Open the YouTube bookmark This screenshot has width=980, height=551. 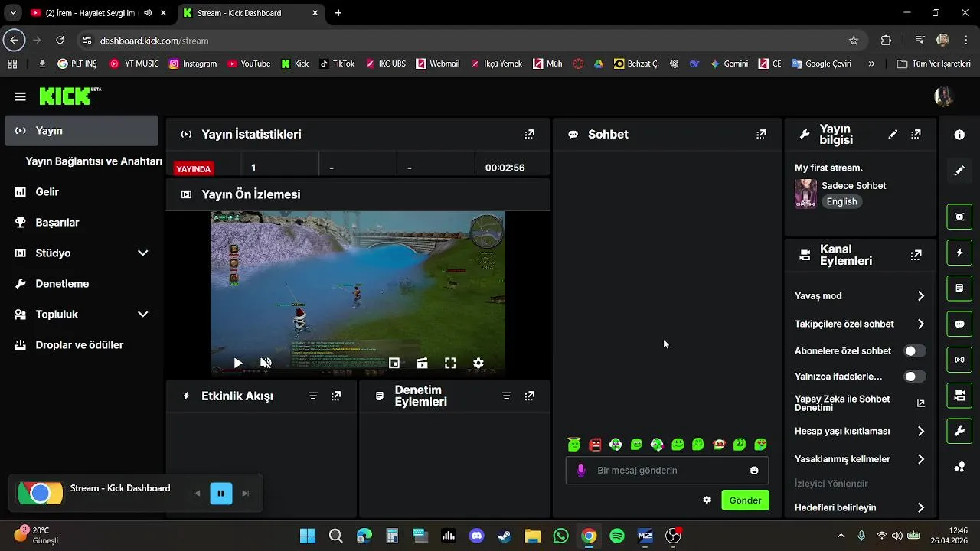pos(249,64)
